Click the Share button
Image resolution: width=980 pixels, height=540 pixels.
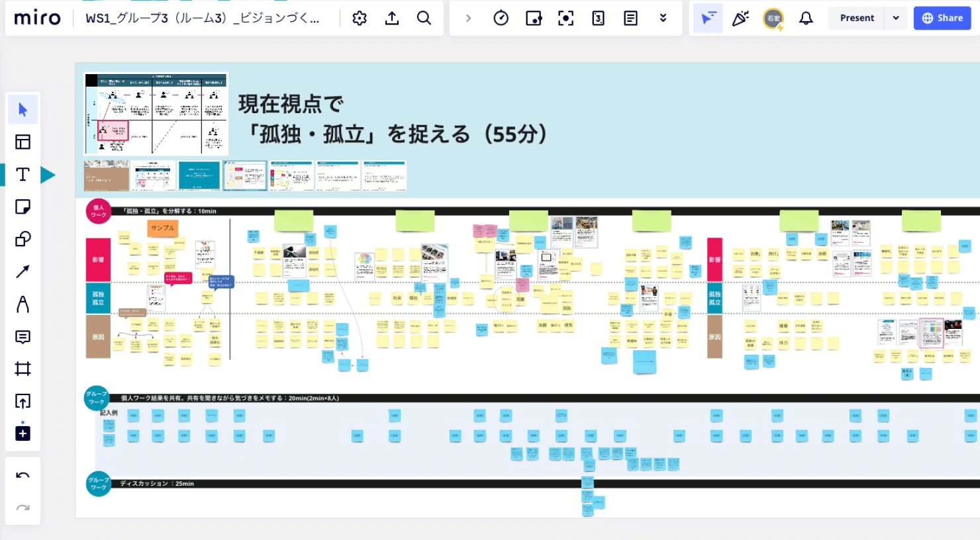click(942, 18)
